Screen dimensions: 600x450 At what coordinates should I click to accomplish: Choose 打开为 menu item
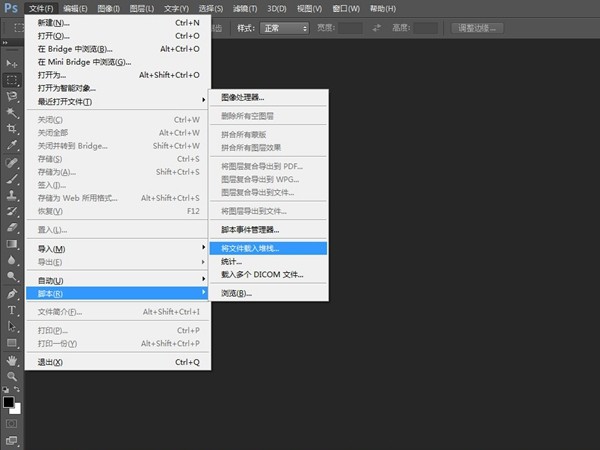coord(118,75)
